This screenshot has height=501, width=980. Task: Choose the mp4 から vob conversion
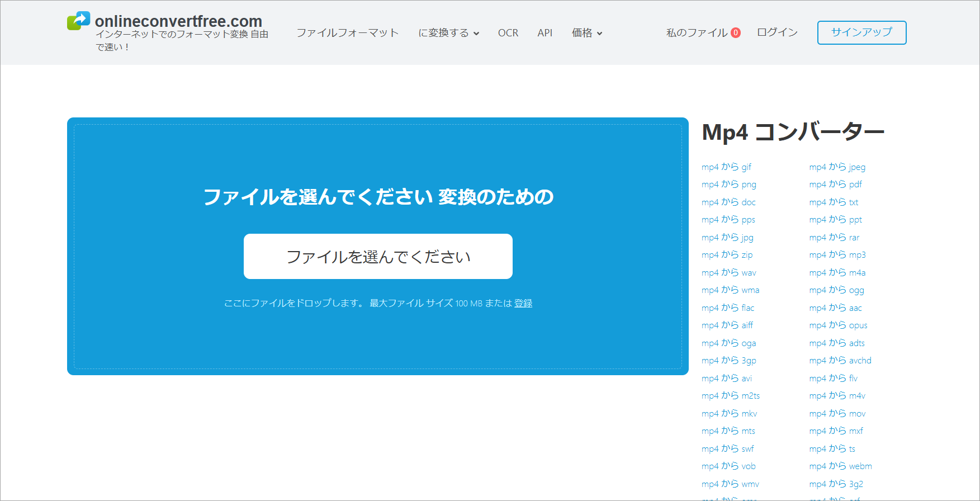click(728, 466)
